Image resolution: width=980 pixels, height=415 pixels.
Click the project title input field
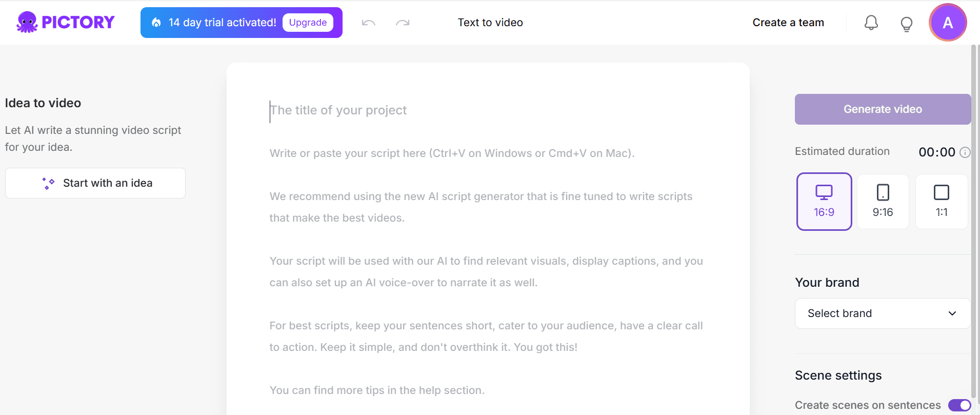462,110
